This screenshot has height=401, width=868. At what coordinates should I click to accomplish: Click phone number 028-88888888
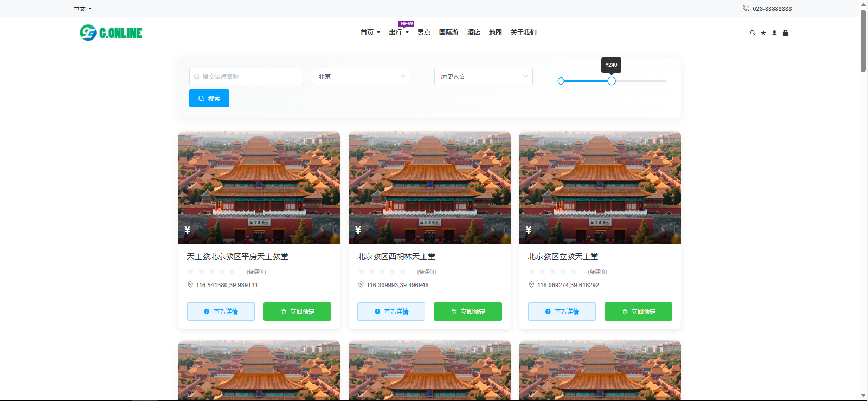pos(772,9)
